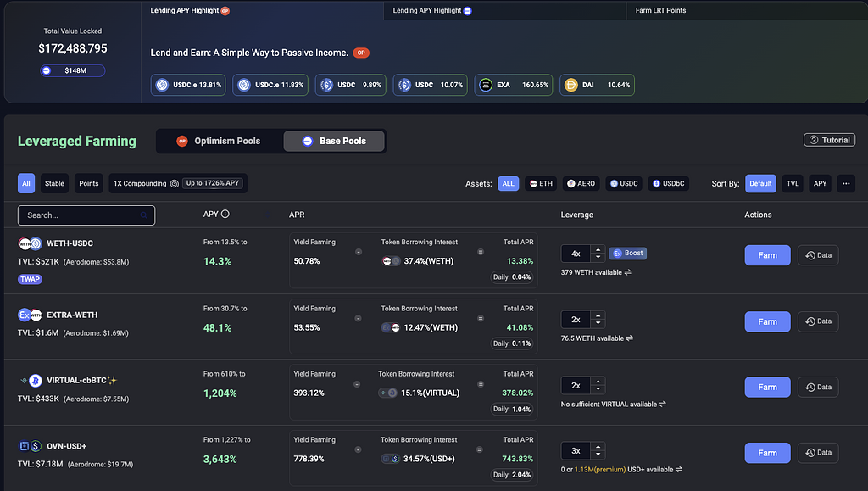Increase leverage for the OVN-USD+ pool
This screenshot has height=491, width=868.
click(598, 447)
